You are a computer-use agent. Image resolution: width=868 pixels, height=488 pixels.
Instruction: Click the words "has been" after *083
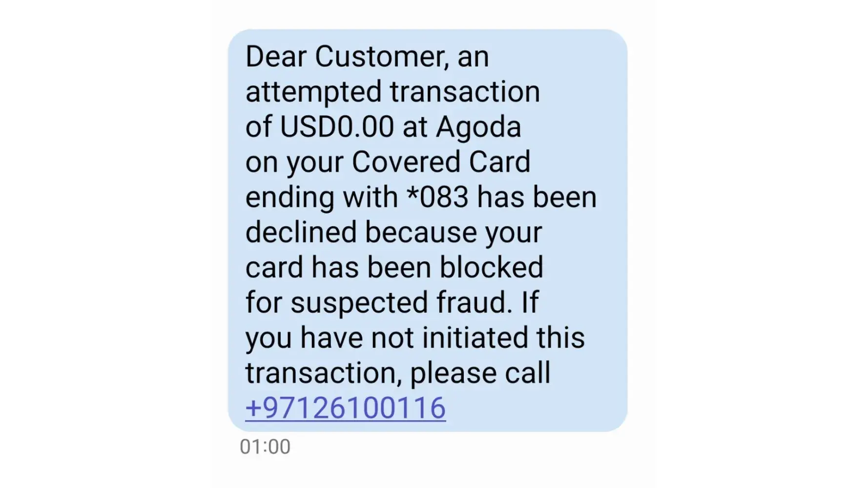click(x=537, y=197)
